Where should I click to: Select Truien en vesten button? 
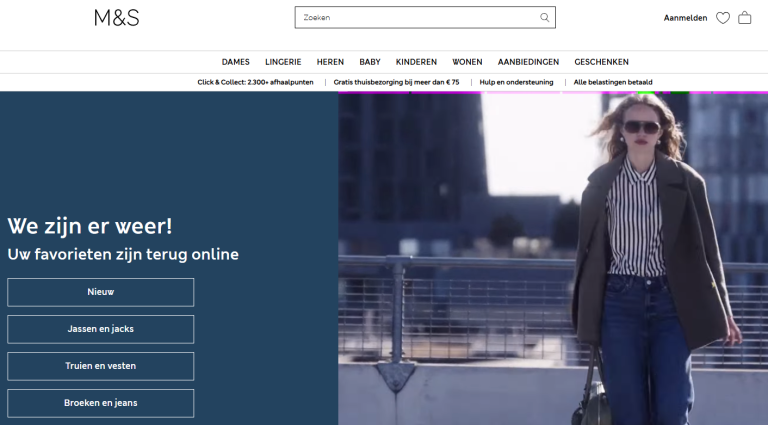coord(101,366)
